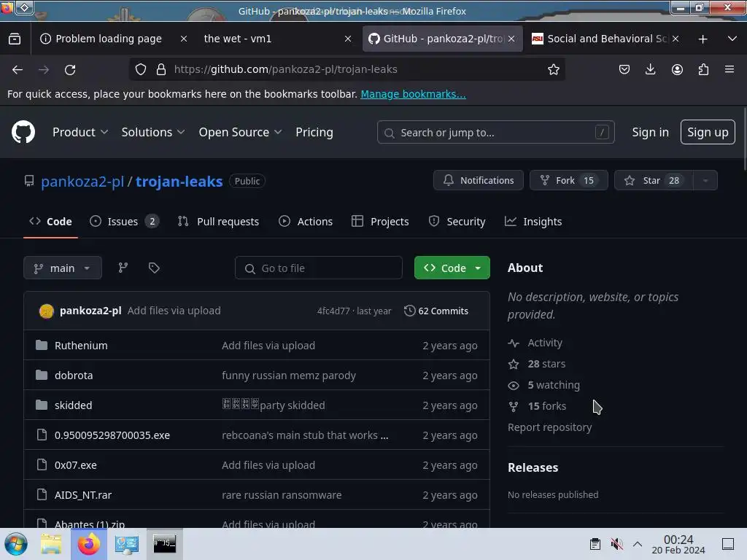Switch to the Pull requests tab
Screen dimensions: 747x560
218,222
